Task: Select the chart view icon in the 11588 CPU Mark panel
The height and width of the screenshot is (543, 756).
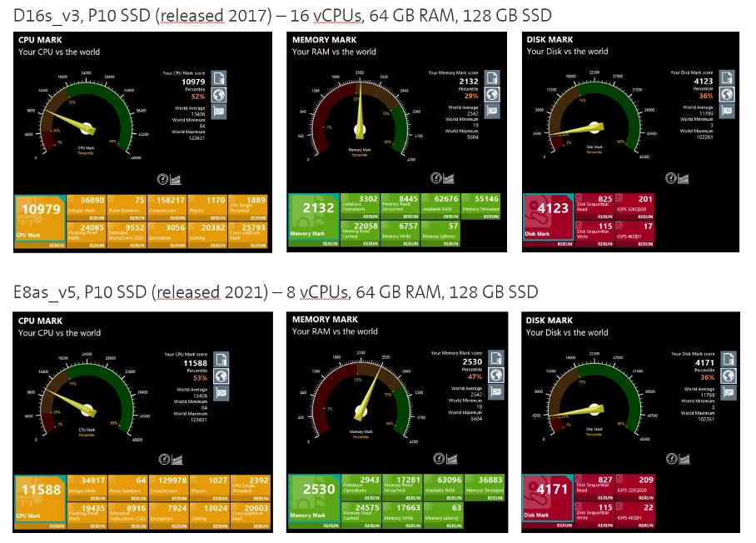Action: click(177, 460)
